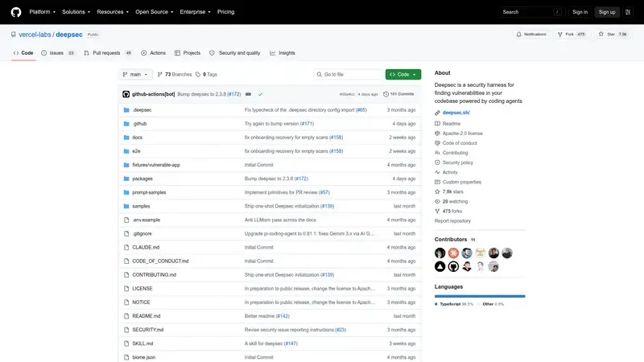Star the deepsec repository

coord(613,35)
